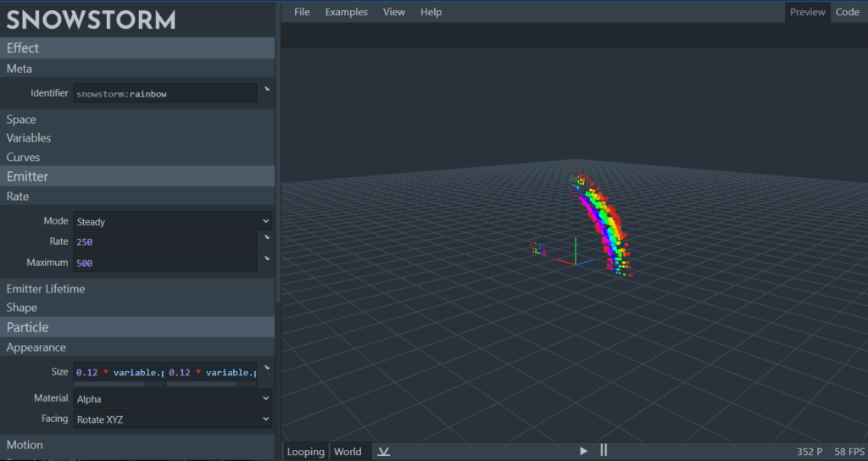Click the expand arrow next to Identifier field
Screen dimensions: 868x461
pos(267,89)
